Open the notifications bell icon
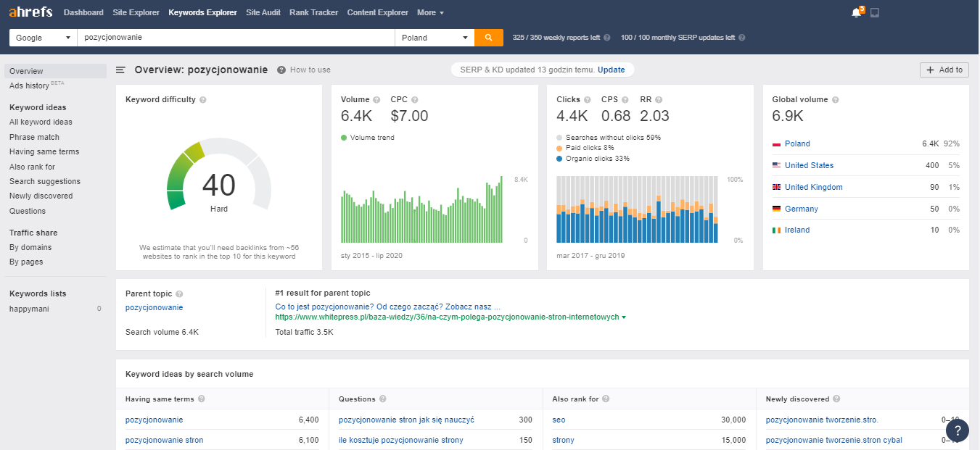 856,13
